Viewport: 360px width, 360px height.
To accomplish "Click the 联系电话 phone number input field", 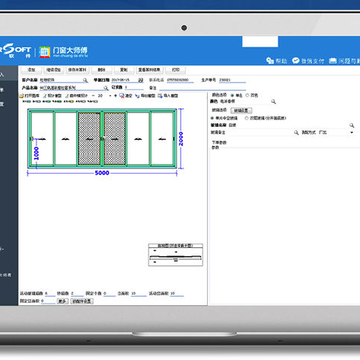I will 180,80.
